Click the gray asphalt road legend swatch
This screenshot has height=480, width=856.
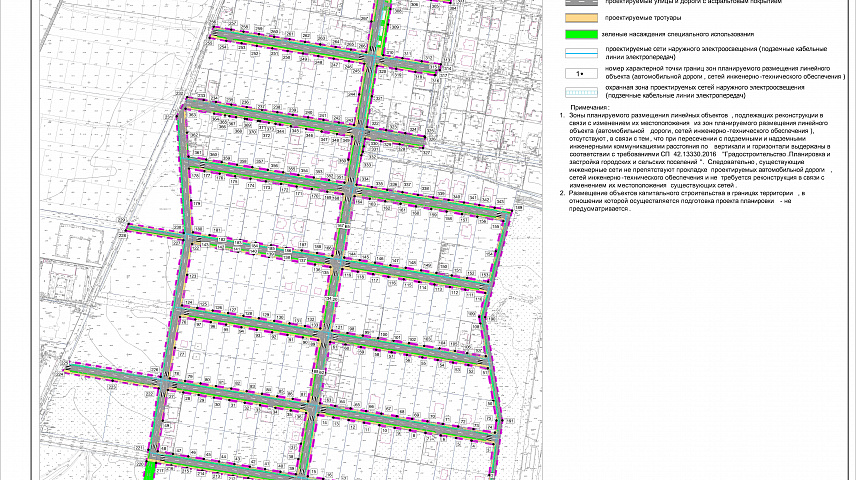(x=577, y=3)
